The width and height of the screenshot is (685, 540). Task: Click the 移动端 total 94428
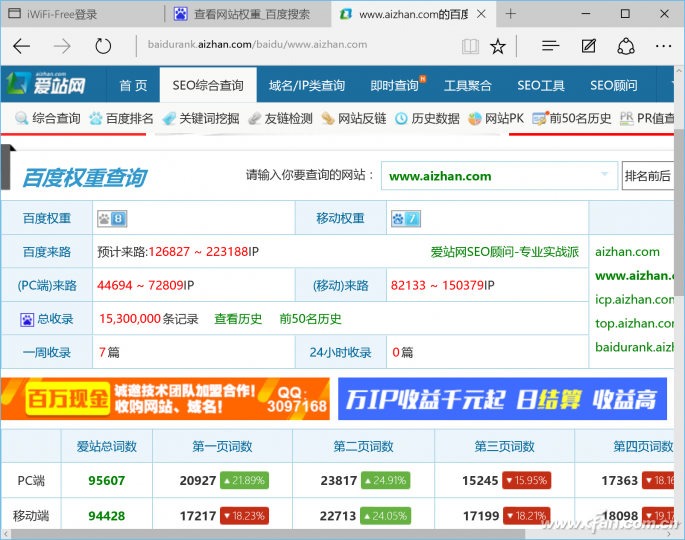click(107, 516)
